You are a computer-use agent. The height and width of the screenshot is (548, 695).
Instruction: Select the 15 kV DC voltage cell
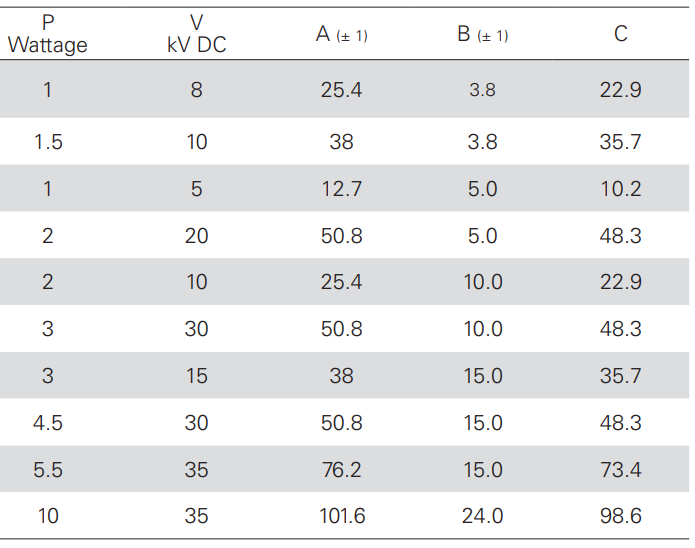coord(197,376)
